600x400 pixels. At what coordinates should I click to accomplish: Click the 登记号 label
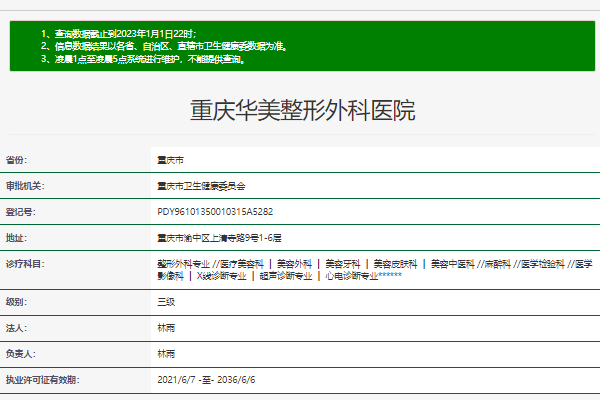tap(20, 212)
